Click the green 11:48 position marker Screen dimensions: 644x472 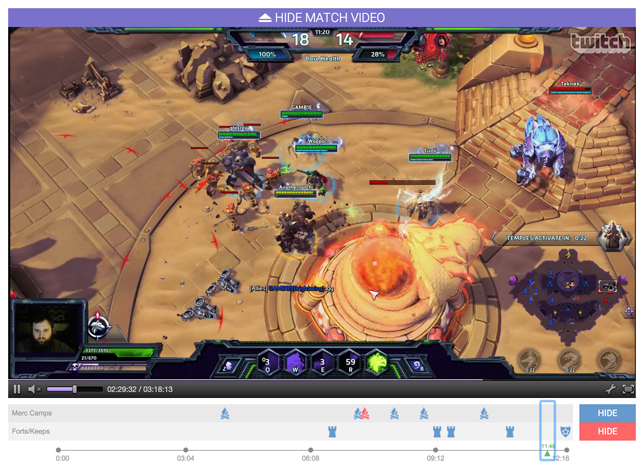tap(548, 452)
